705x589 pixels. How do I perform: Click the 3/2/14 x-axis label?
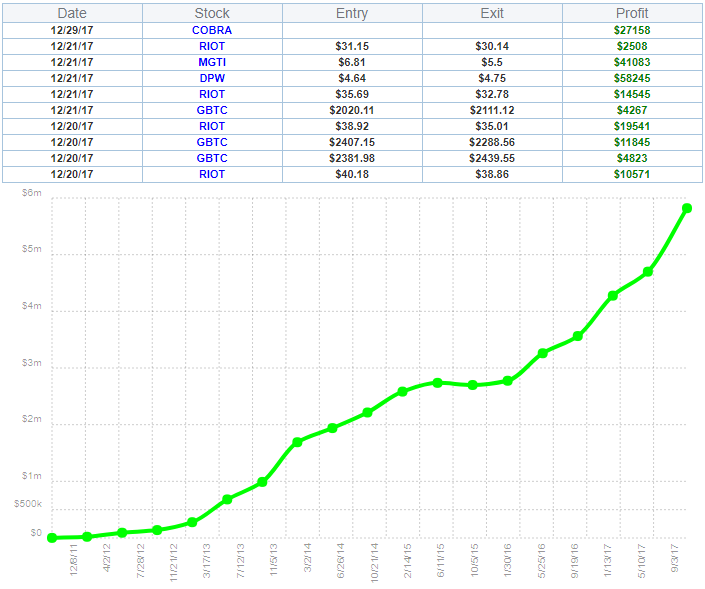(308, 558)
